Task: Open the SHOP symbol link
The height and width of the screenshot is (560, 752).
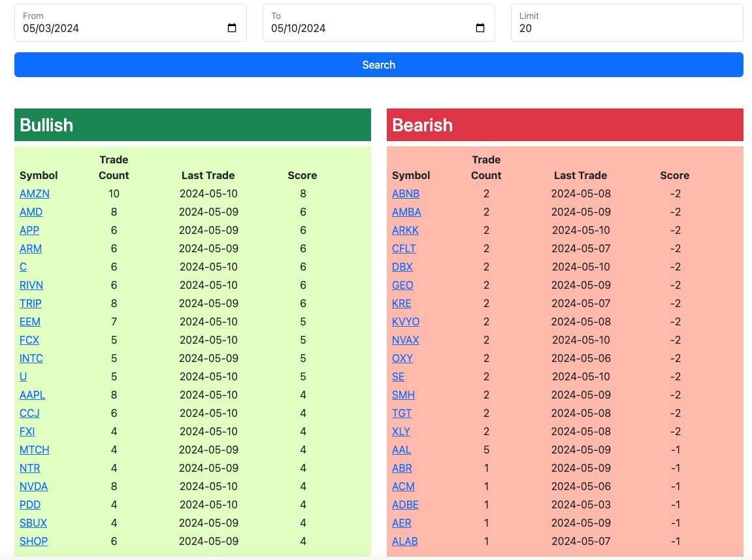Action: point(33,541)
